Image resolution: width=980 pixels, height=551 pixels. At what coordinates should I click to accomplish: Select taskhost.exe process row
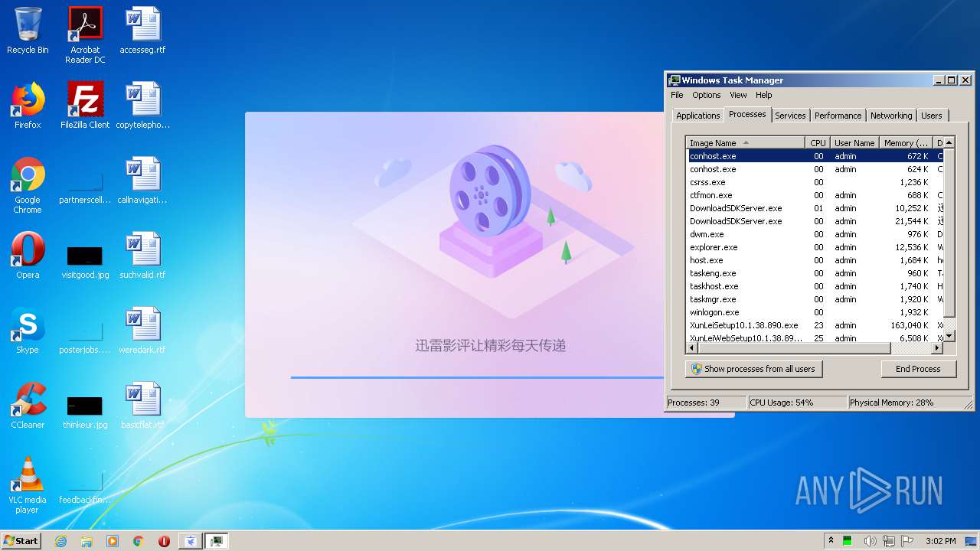pos(815,286)
